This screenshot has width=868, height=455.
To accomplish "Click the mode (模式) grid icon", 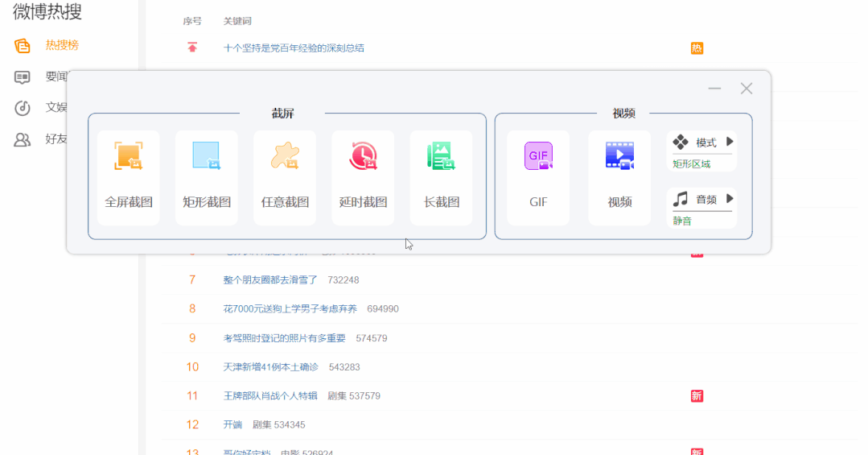I will pyautogui.click(x=681, y=143).
